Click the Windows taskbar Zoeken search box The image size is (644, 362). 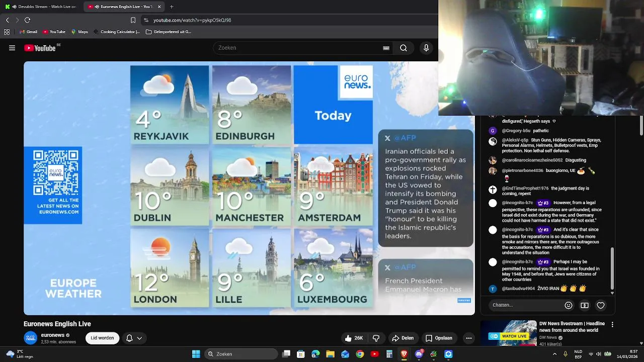point(240,354)
